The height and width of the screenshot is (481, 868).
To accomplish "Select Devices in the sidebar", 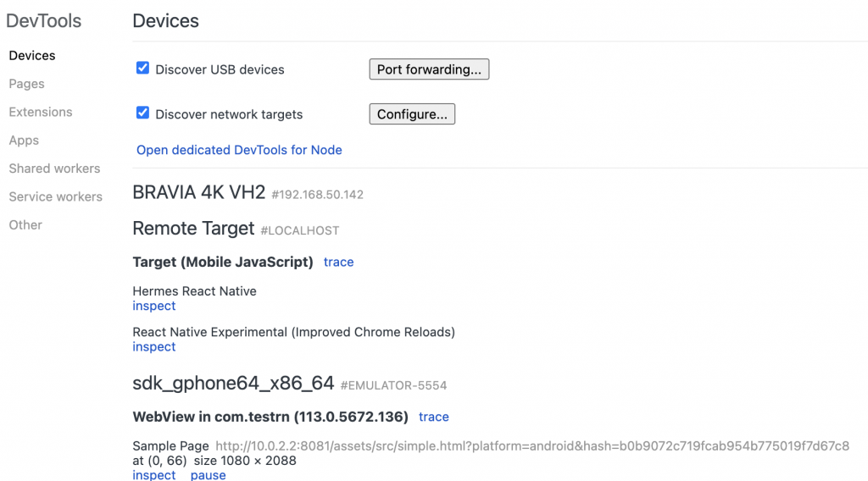I will point(32,55).
